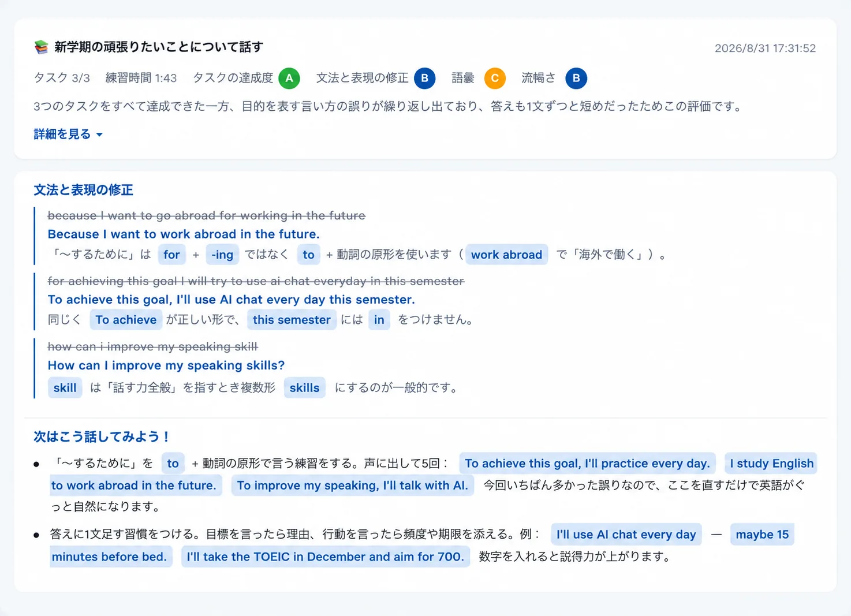Image resolution: width=851 pixels, height=616 pixels.
Task: Click the 'to' chip in first explanation
Action: pyautogui.click(x=308, y=255)
